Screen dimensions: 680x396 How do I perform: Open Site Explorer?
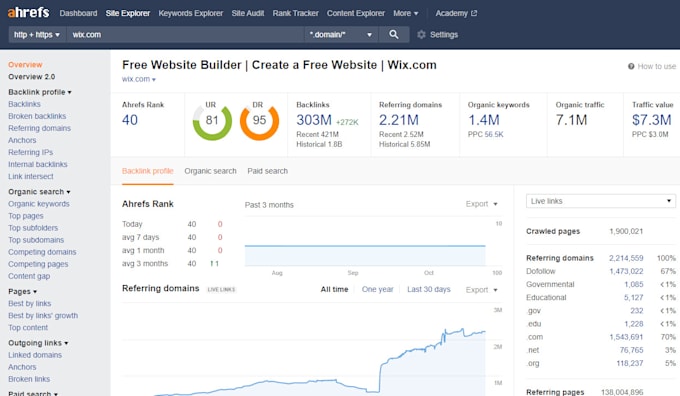[x=128, y=13]
